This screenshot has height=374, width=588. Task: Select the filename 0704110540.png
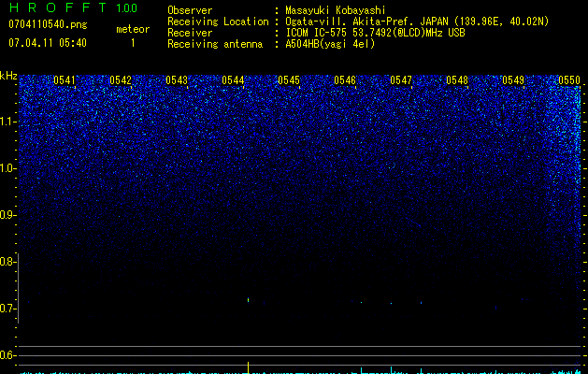point(48,24)
